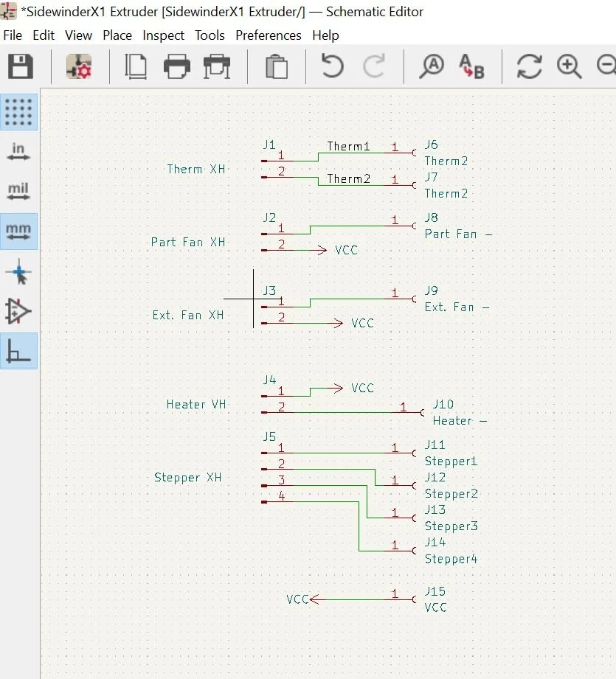Select the Ext. Fan XH text
This screenshot has width=616, height=679.
point(188,315)
